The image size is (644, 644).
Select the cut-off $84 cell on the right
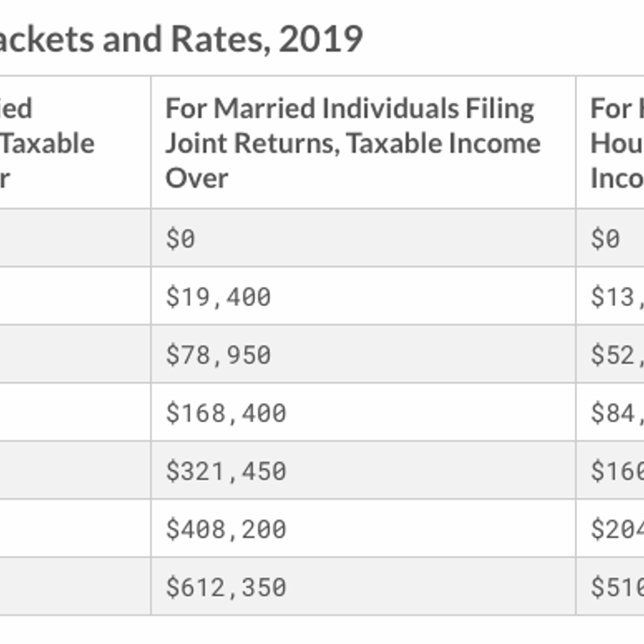[x=615, y=413]
